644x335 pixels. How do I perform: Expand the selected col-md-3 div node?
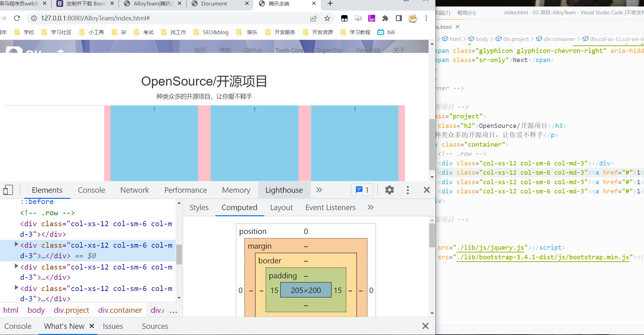[16, 245]
